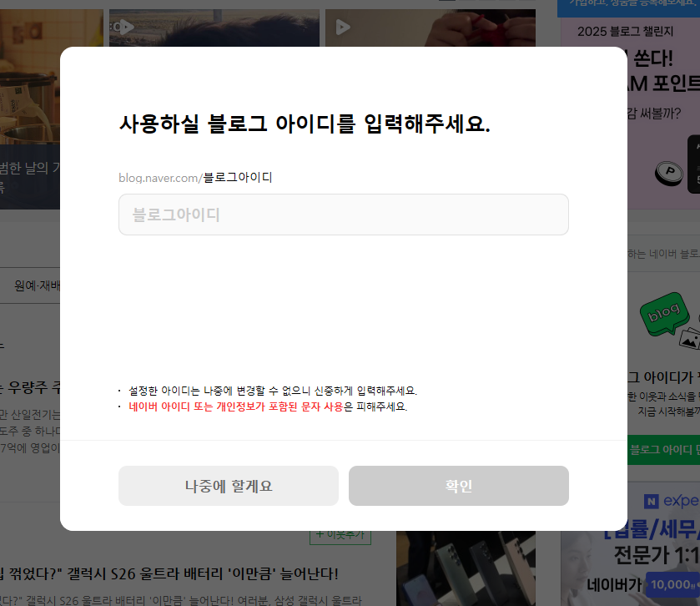Open the 갤럭시 S26 울트라 배터리 post title
The height and width of the screenshot is (606, 700).
click(169, 573)
